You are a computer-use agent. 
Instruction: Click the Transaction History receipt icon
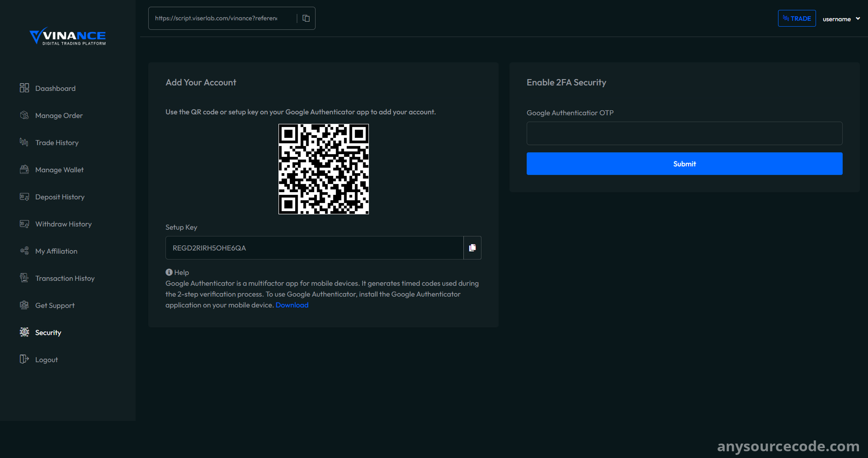pyautogui.click(x=24, y=278)
